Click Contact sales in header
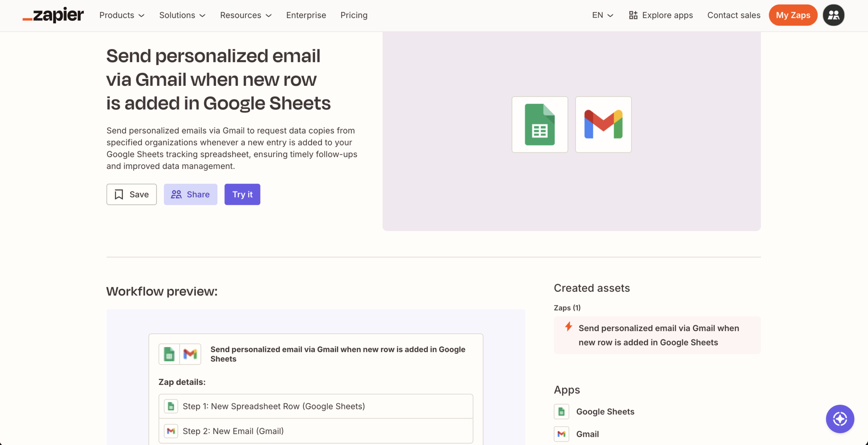Viewport: 868px width, 445px height. 734,15
